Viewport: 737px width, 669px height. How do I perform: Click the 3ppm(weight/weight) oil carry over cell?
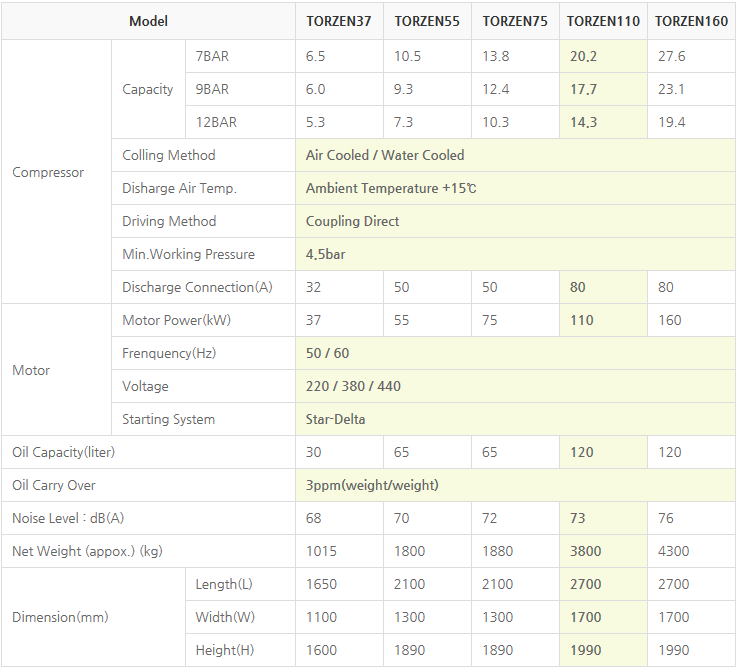[372, 485]
